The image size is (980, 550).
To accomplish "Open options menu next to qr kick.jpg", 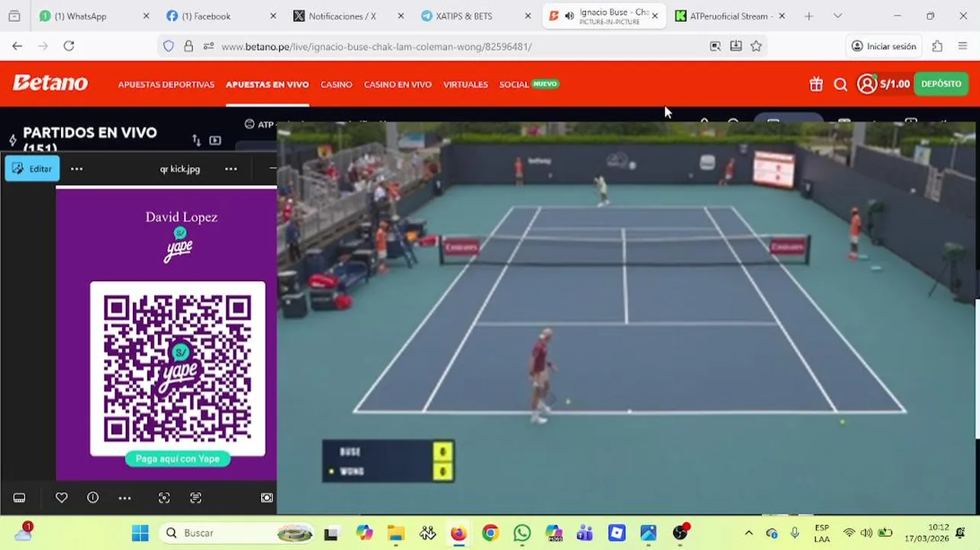I will (x=230, y=169).
